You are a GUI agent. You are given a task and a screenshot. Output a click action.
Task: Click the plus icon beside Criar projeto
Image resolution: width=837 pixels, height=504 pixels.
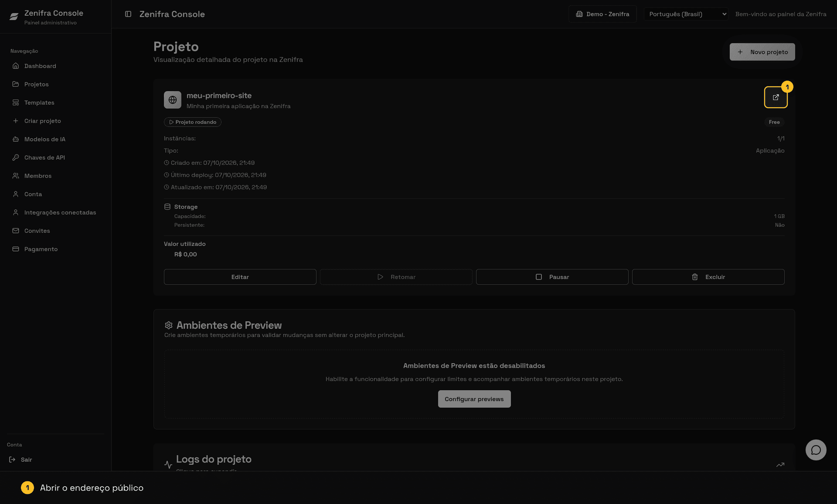(16, 121)
